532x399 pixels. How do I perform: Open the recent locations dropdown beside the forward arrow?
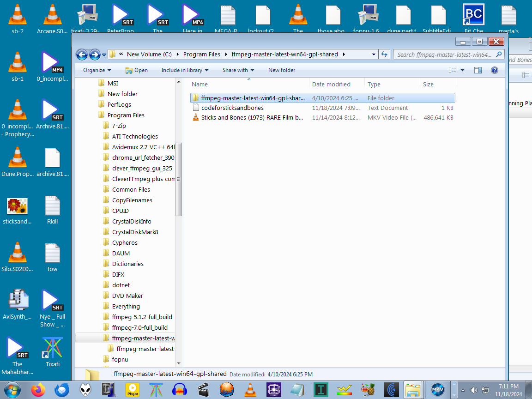104,54
